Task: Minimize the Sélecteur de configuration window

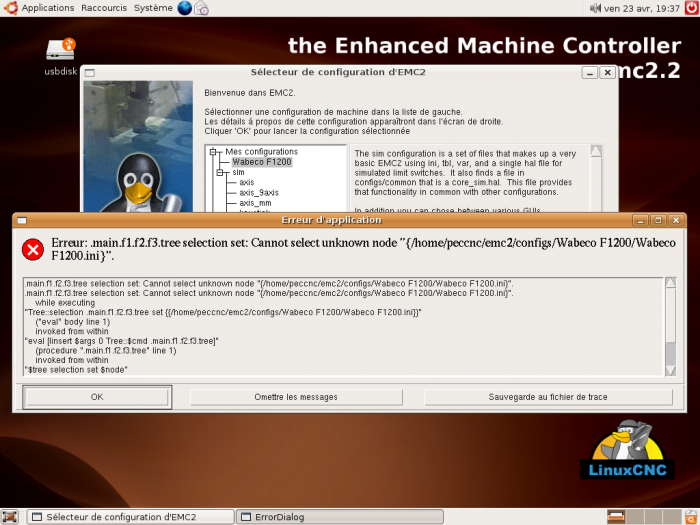Action: [590, 73]
